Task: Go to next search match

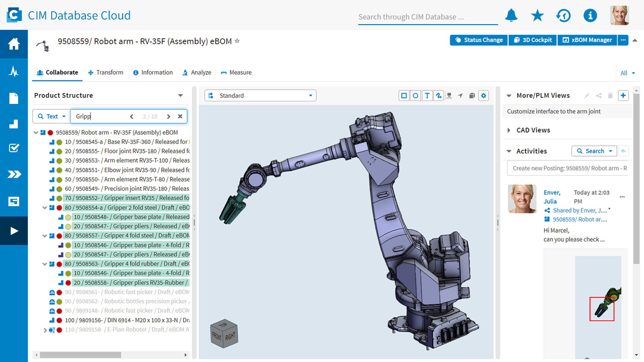Action: click(x=169, y=116)
